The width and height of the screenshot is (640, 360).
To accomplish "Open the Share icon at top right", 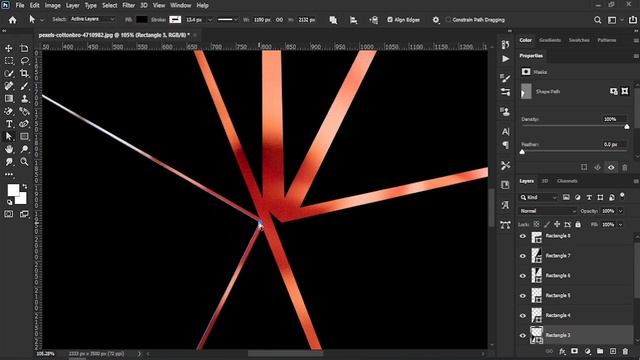I will (x=632, y=20).
